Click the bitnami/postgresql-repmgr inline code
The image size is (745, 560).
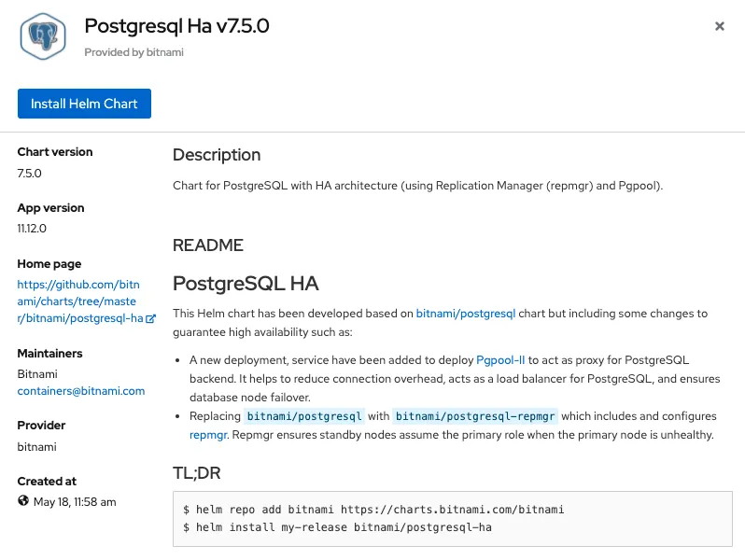(474, 416)
